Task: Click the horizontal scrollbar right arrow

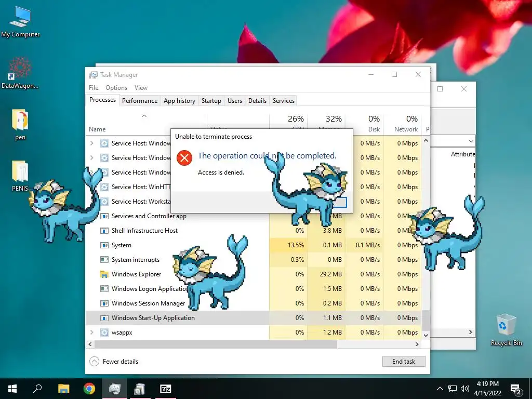Action: 417,344
